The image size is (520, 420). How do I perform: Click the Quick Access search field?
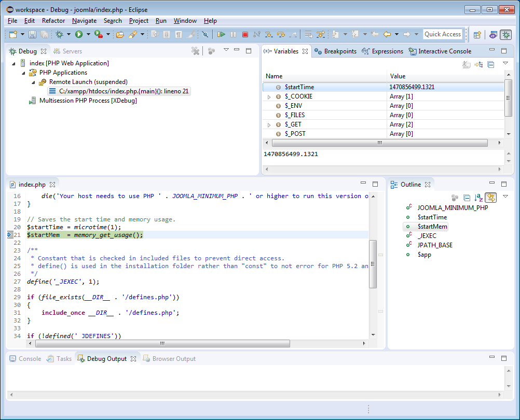coord(442,34)
